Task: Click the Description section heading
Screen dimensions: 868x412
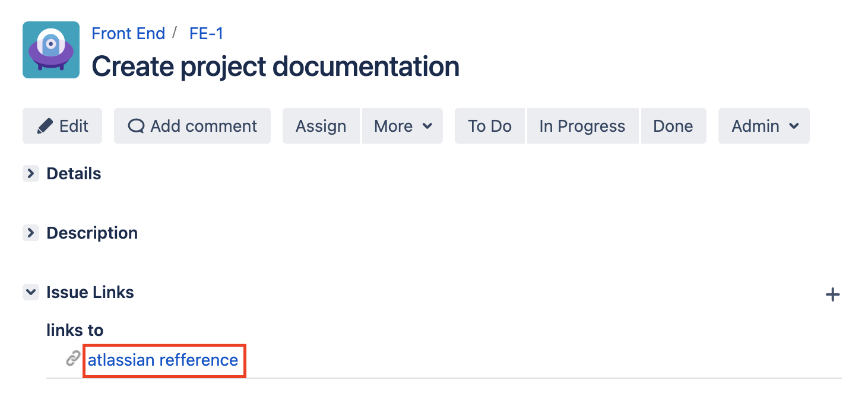Action: 92,233
